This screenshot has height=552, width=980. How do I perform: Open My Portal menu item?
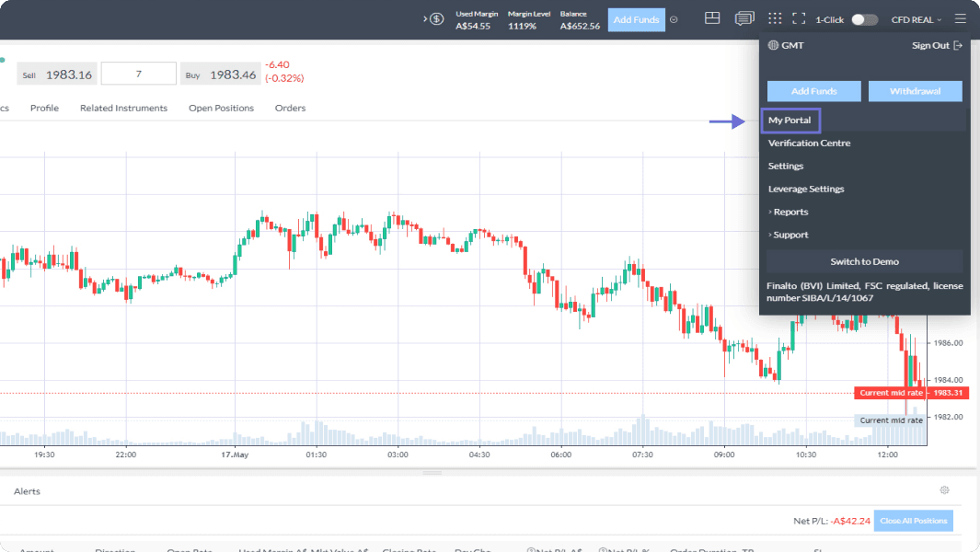click(790, 120)
